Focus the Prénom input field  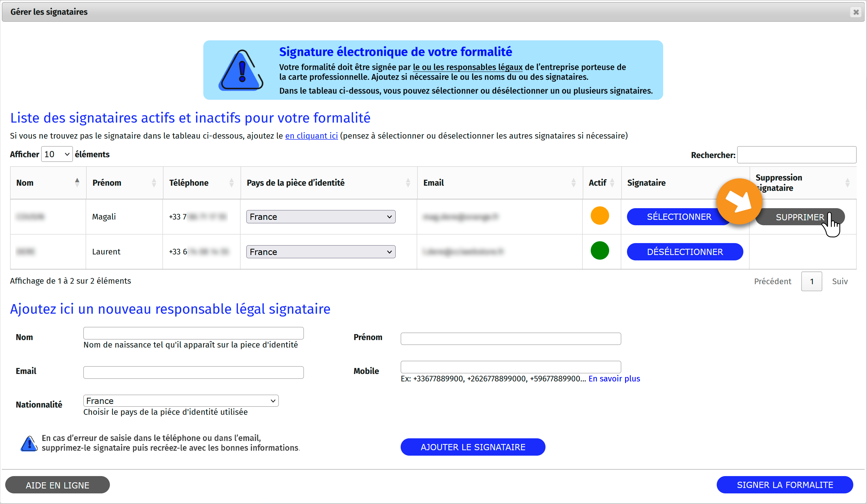(x=511, y=339)
